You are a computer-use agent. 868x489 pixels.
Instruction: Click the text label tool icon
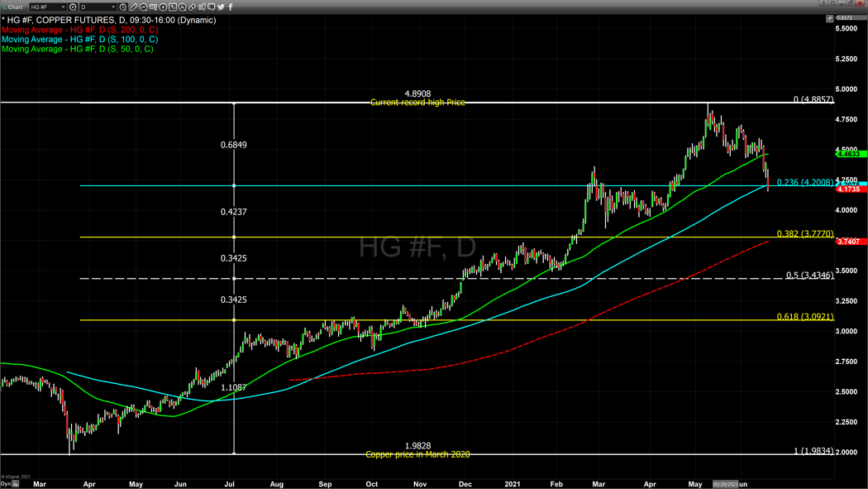click(x=173, y=7)
